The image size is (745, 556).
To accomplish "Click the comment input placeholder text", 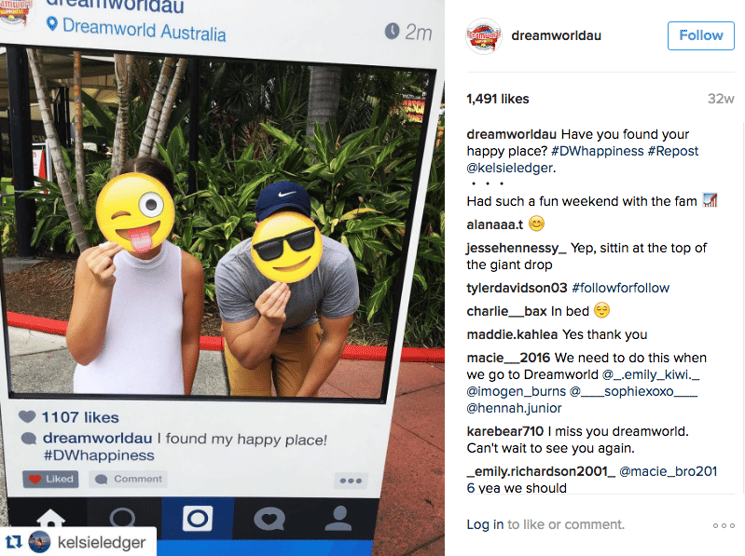I will click(x=566, y=524).
